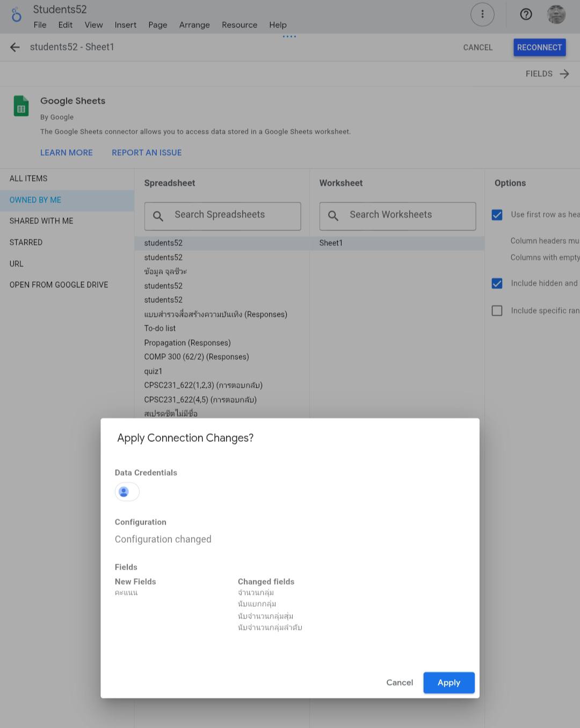Viewport: 580px width, 728px height.
Task: Open the three-dot more options menu
Action: click(x=482, y=14)
